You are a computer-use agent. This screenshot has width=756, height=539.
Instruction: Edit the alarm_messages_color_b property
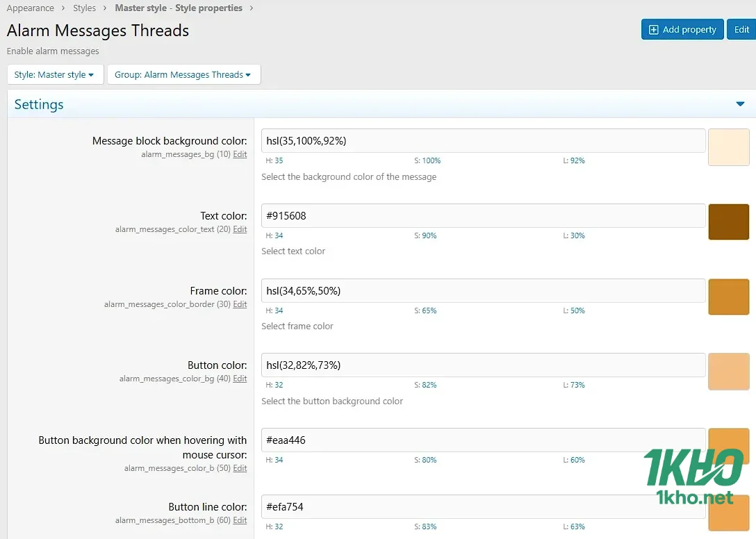pyautogui.click(x=240, y=468)
